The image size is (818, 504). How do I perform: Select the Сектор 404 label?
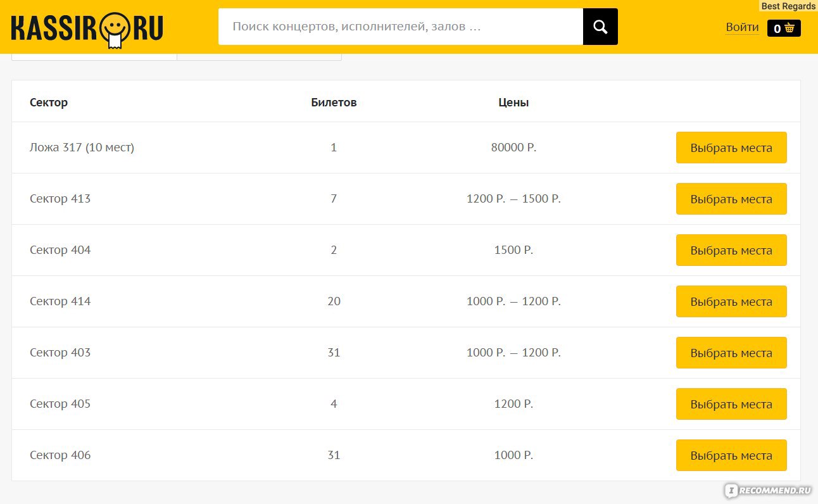(x=60, y=250)
